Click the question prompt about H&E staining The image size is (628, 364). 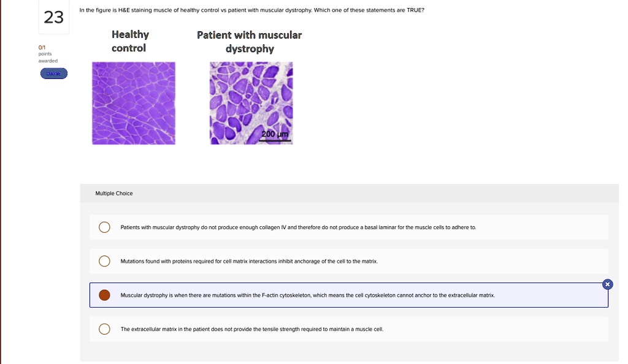click(x=251, y=10)
